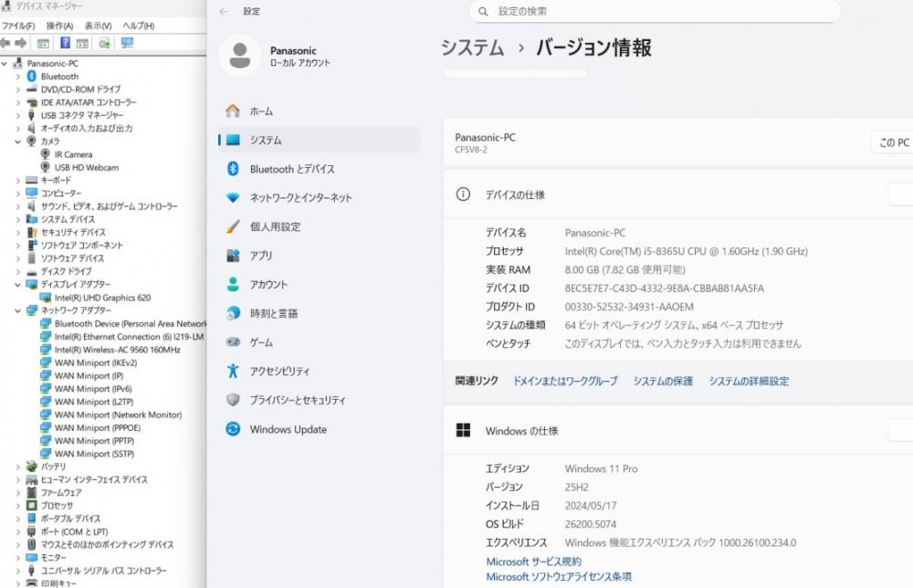This screenshot has width=913, height=588.
Task: Collapse the Panasonic-PC root node
Action: [x=5, y=64]
